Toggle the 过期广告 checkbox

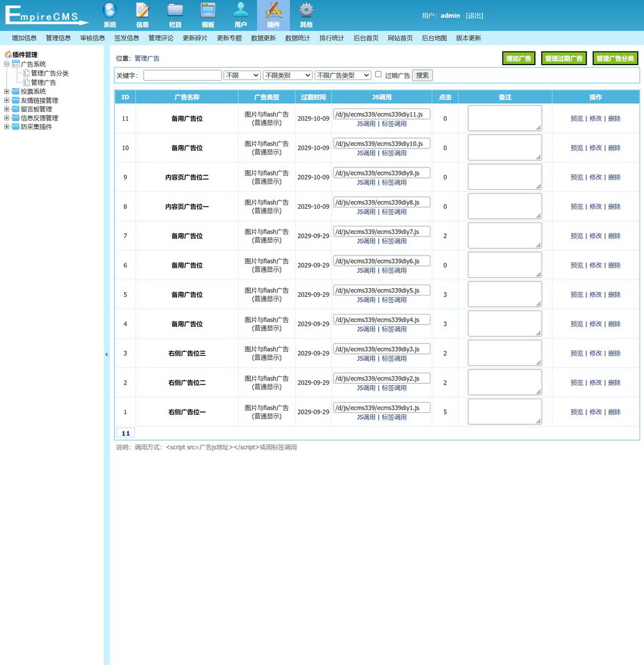tap(378, 74)
